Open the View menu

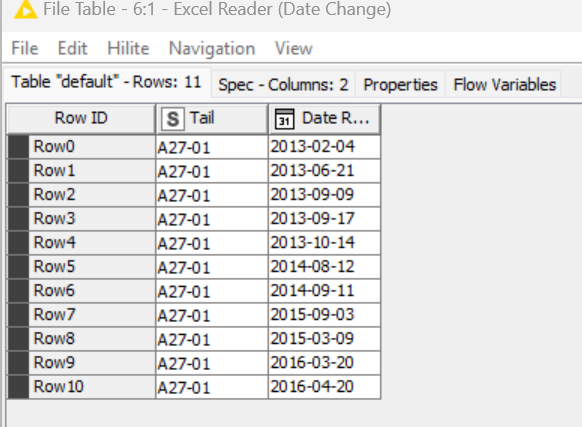(294, 48)
